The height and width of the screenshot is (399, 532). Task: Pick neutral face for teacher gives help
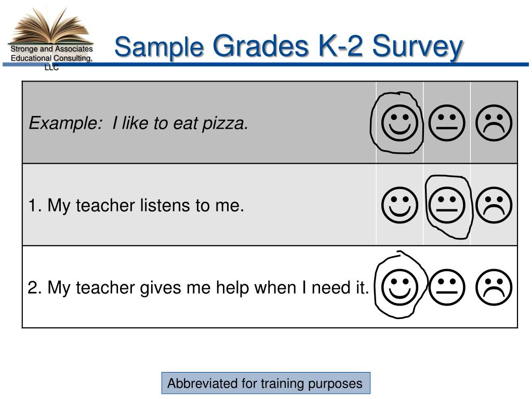coord(446,287)
